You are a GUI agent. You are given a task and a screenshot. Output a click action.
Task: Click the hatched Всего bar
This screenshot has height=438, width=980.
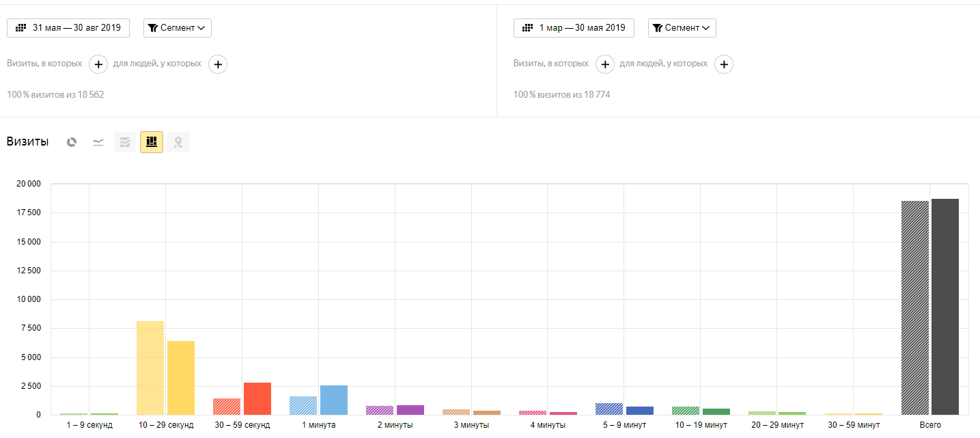coord(915,307)
